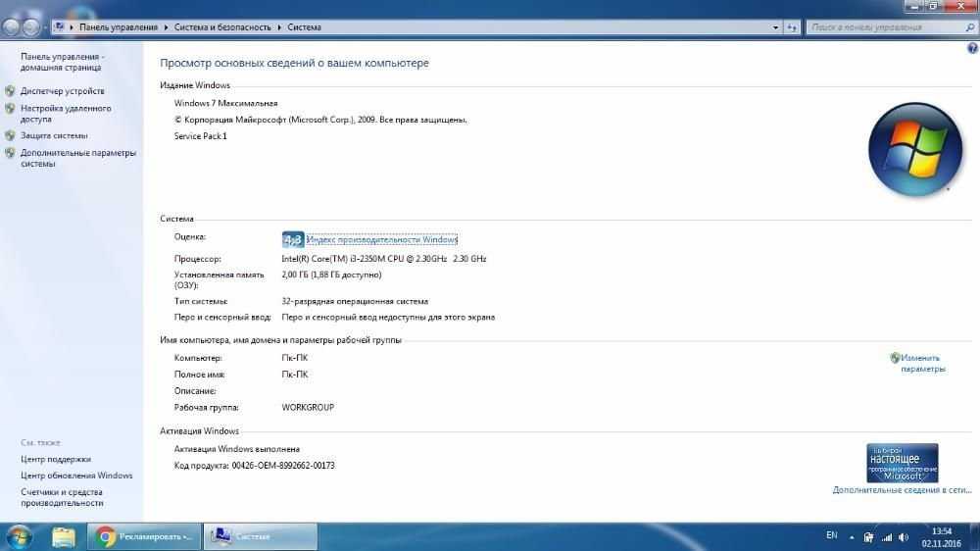This screenshot has width=980, height=551.
Task: Click shield icon beside Настройка удаленного доступа
Action: [x=10, y=109]
